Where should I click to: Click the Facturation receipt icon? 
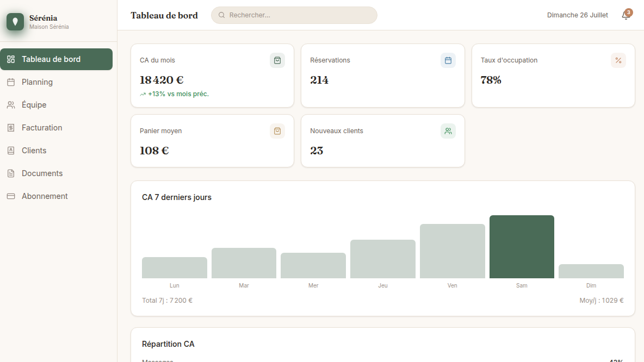(11, 128)
